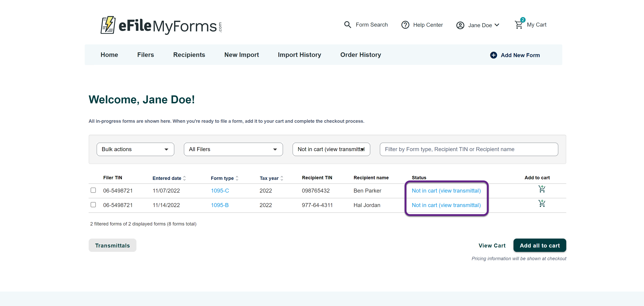Expand the Jane Doe account menu chevron
The image size is (644, 306).
(x=497, y=25)
